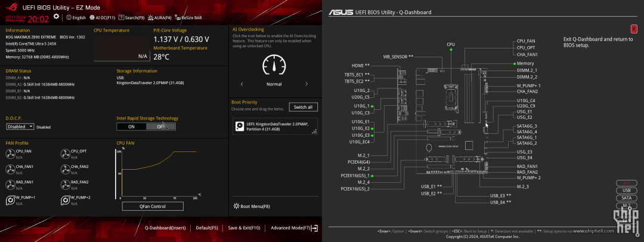Viewport: 644px width, 242px height.
Task: Click the Switch all button
Action: [x=303, y=107]
